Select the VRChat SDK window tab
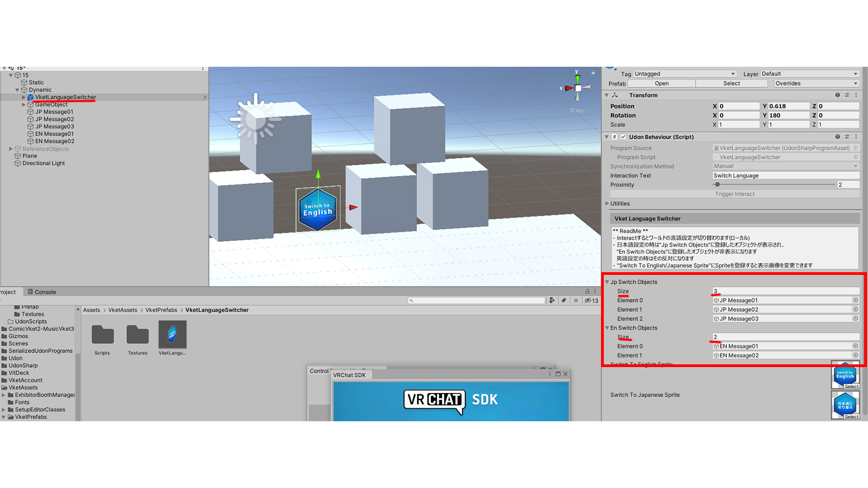This screenshot has width=868, height=488. (x=349, y=375)
